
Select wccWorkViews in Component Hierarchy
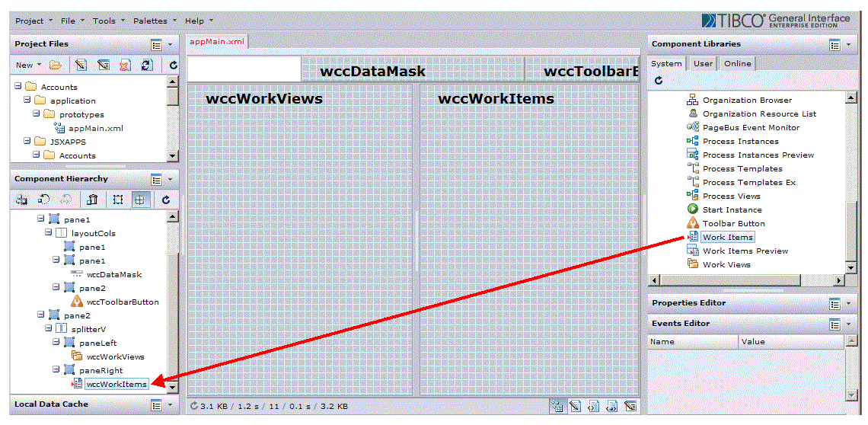(115, 356)
